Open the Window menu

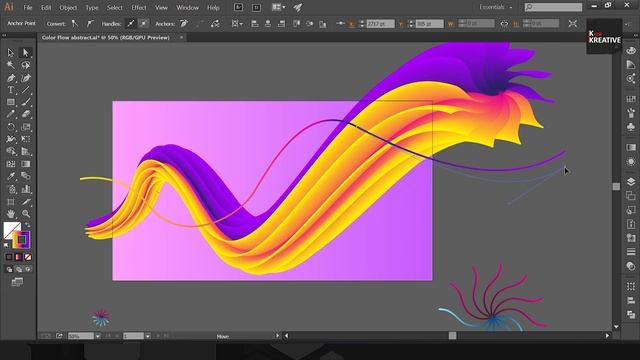point(187,8)
